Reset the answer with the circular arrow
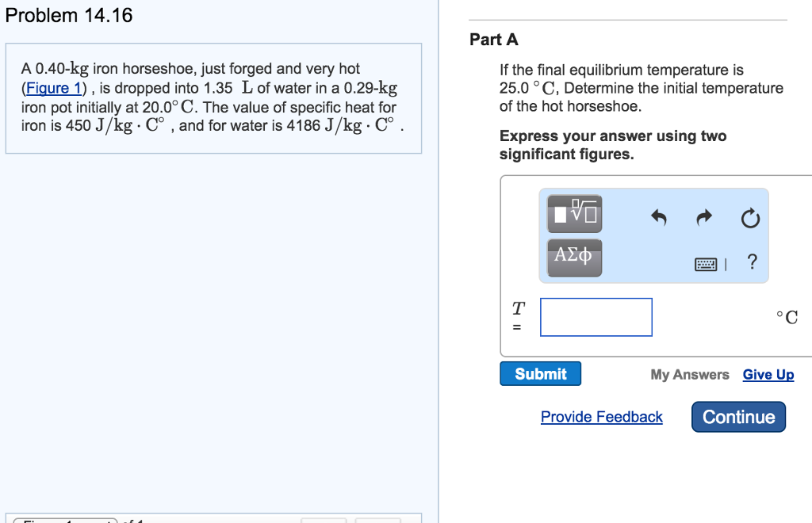Viewport: 812px width, 523px height. 751,219
